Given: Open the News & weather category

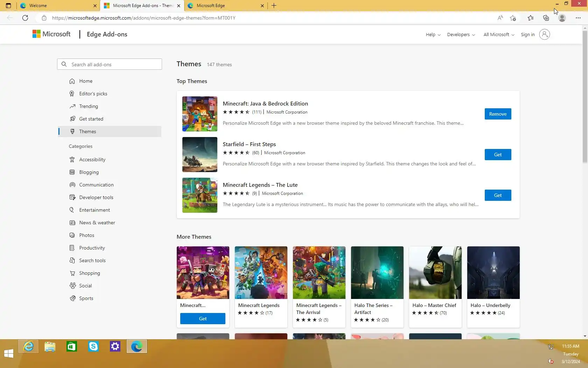Looking at the screenshot, I should tap(110, 223).
